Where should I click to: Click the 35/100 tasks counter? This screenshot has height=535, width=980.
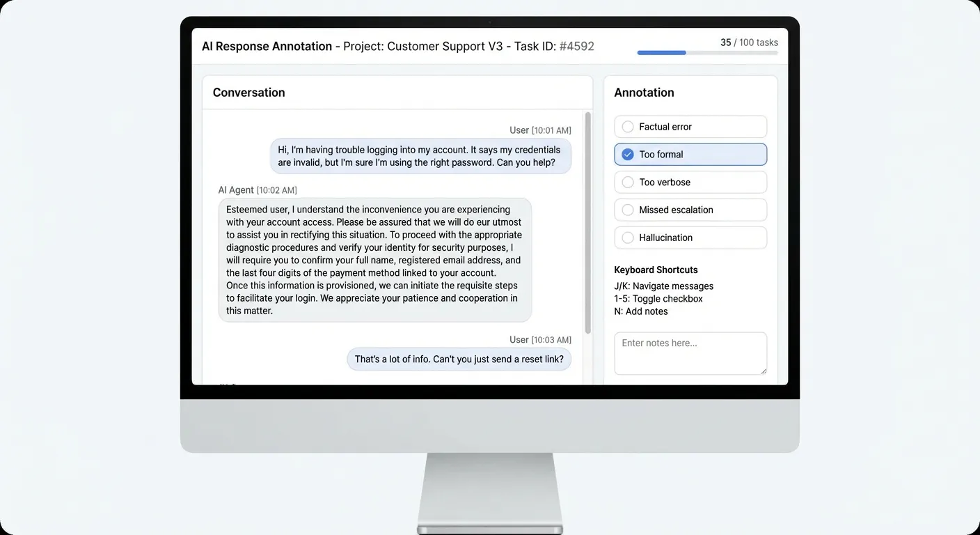pos(748,42)
